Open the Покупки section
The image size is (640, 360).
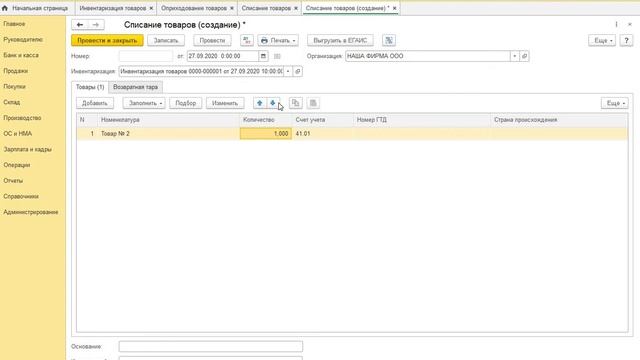point(14,87)
